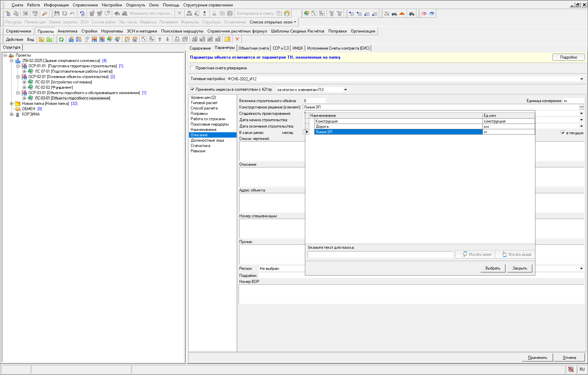The image size is (588, 375).
Task: Click the red X delete icon
Action: (237, 39)
